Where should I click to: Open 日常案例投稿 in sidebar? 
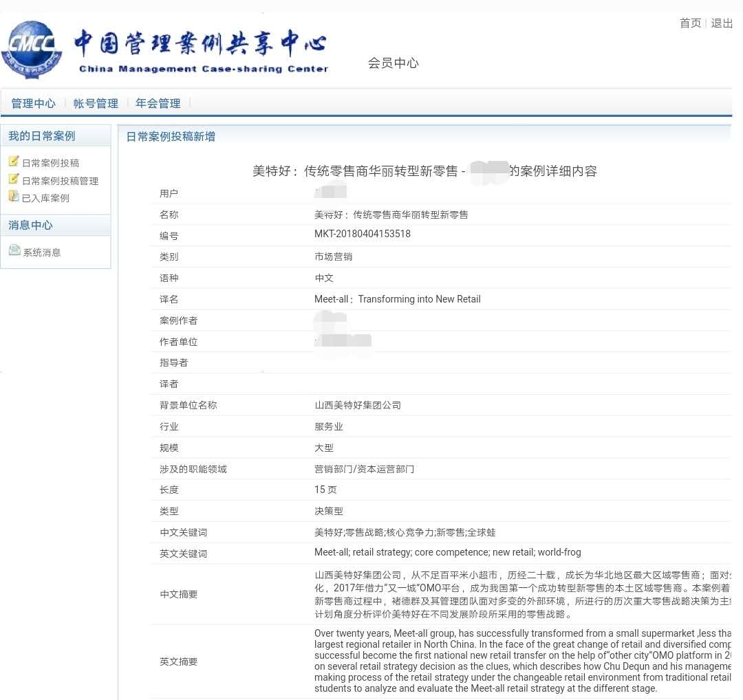[x=51, y=163]
